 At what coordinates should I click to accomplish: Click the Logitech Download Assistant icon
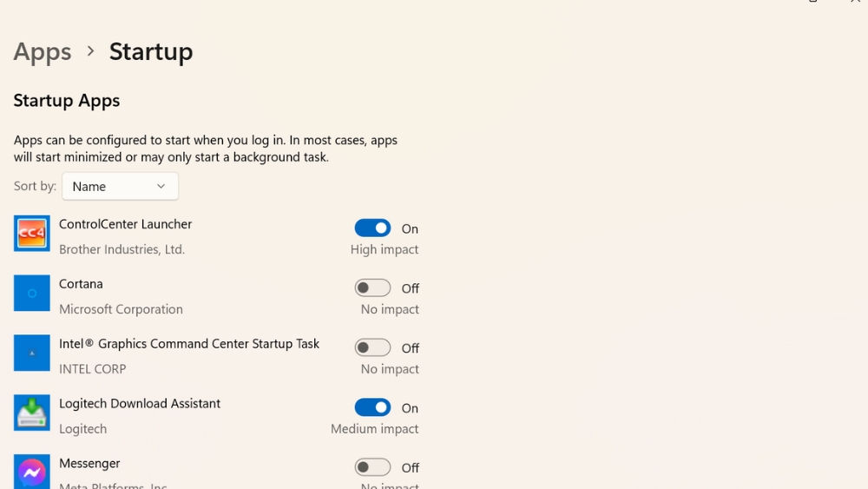pyautogui.click(x=31, y=413)
